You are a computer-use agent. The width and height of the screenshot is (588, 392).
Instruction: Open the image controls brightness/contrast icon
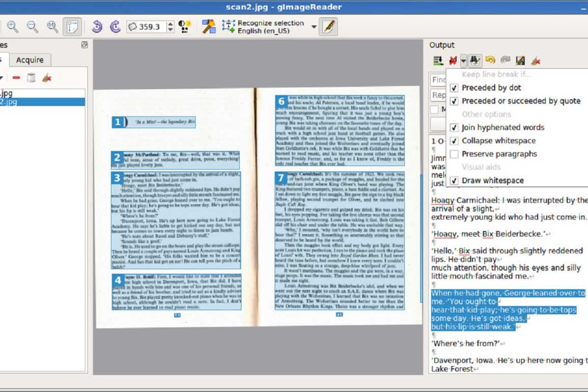pos(184,27)
